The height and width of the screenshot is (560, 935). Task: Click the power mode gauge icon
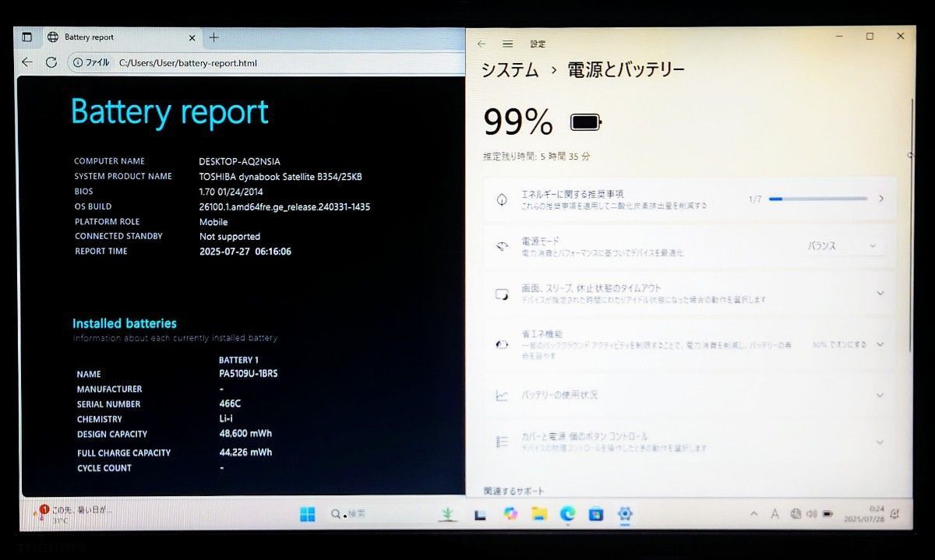(502, 246)
